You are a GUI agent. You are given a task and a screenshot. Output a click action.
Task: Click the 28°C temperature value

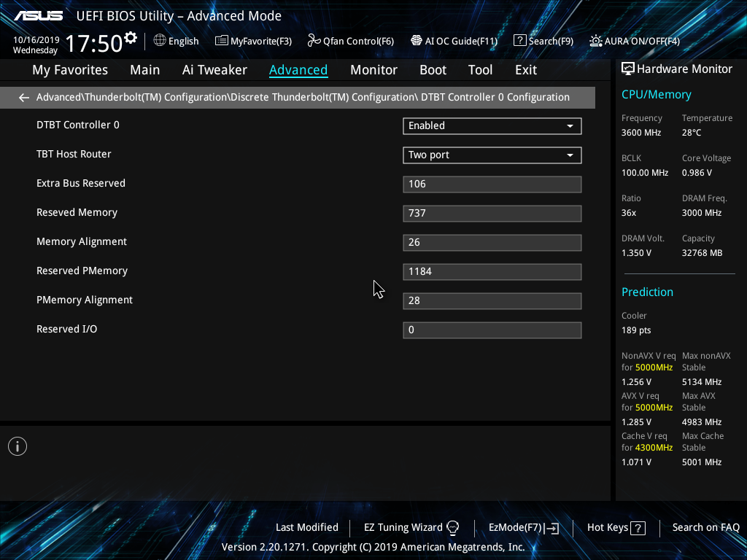[692, 133]
